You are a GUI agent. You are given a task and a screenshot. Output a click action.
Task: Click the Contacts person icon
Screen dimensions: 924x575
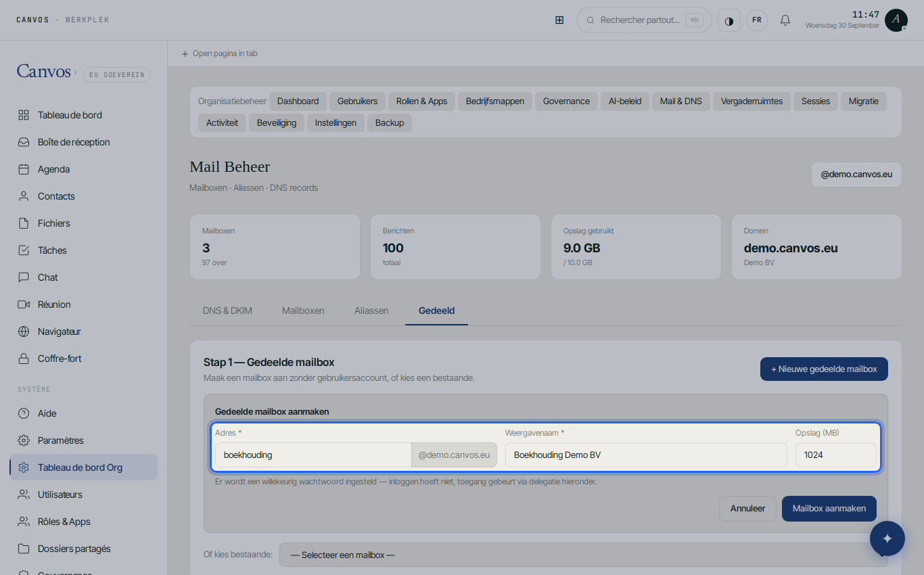click(x=24, y=196)
